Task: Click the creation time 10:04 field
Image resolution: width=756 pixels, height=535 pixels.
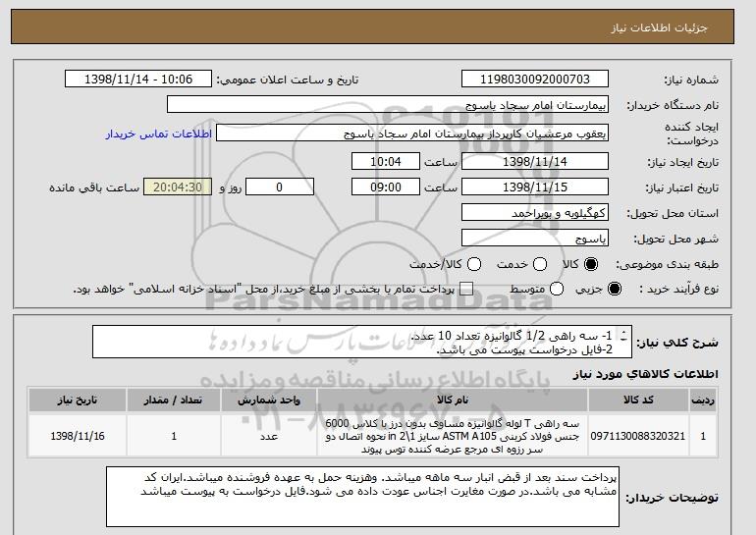Action: (x=386, y=161)
